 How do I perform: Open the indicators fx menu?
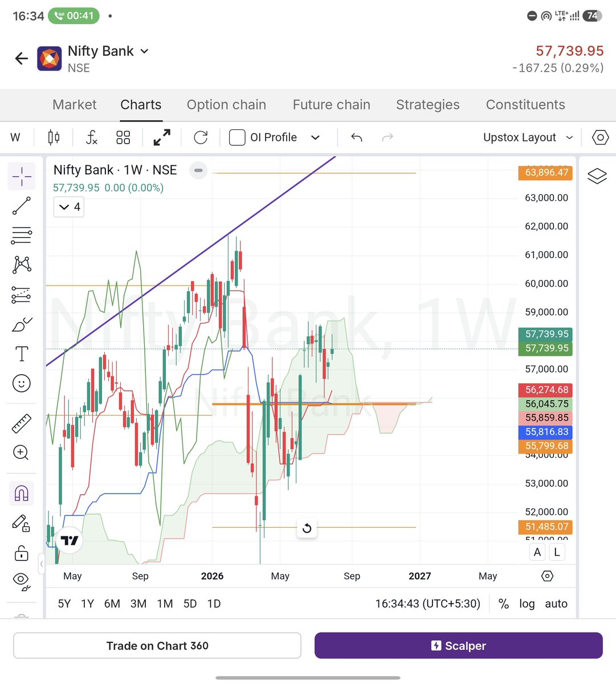(92, 137)
